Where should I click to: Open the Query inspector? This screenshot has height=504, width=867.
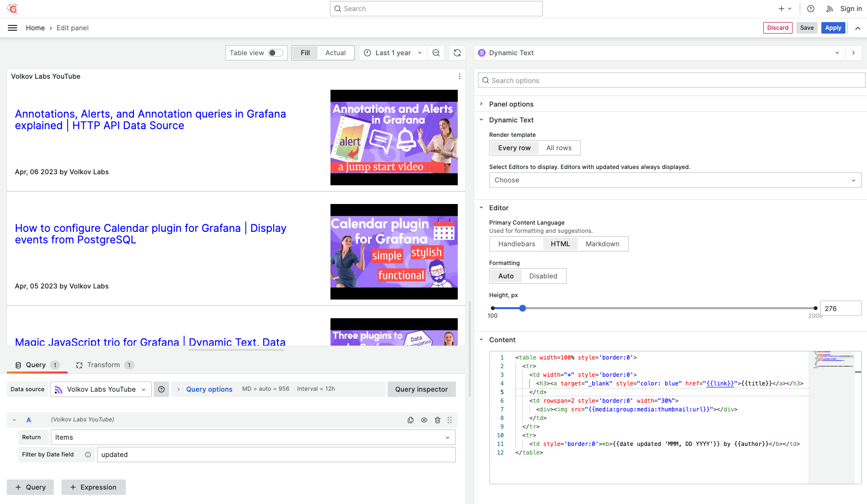421,389
